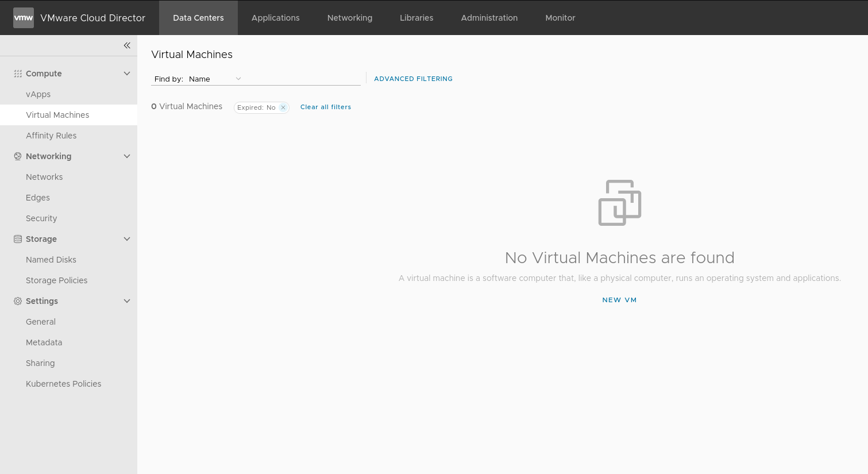This screenshot has width=868, height=474.
Task: Collapse the Settings section chevron
Action: coord(127,301)
